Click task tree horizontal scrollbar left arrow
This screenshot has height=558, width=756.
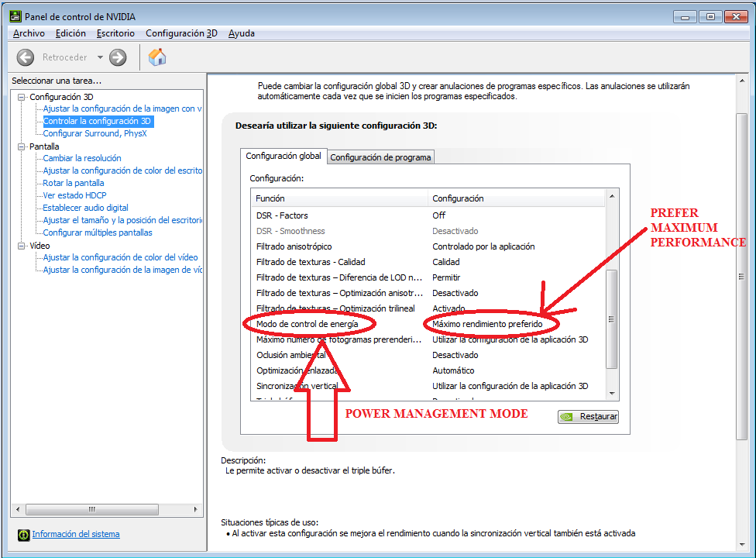[18, 509]
